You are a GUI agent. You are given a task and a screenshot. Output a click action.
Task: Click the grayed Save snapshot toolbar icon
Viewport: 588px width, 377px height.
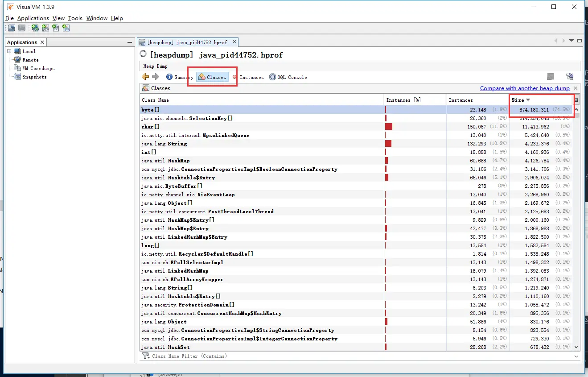coord(21,28)
